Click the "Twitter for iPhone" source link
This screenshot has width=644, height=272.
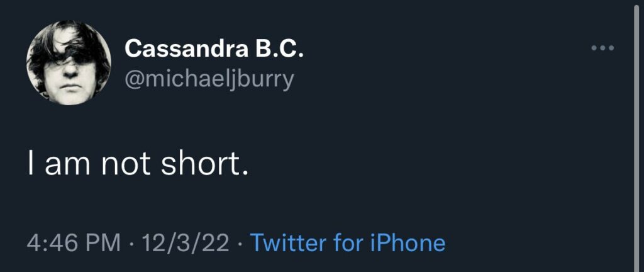pos(348,242)
